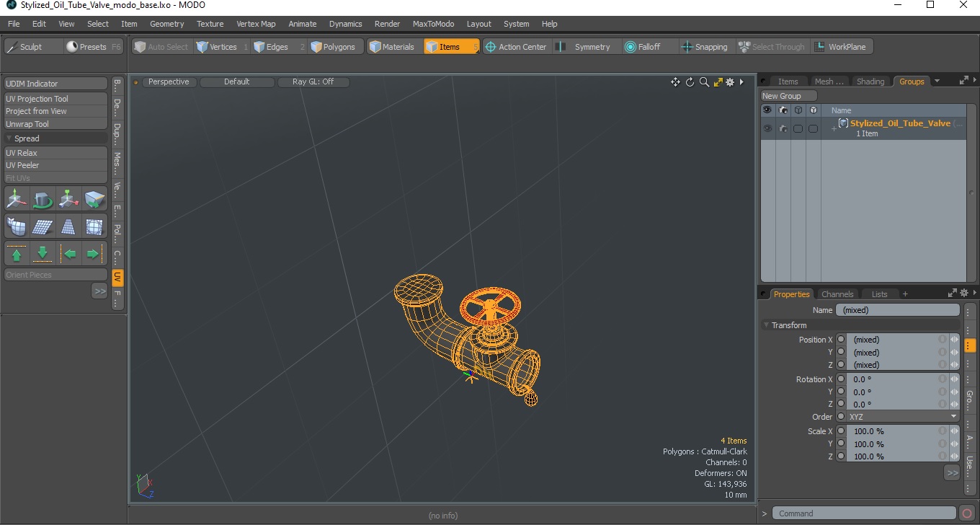Toggle the Symmetry button

(586, 47)
